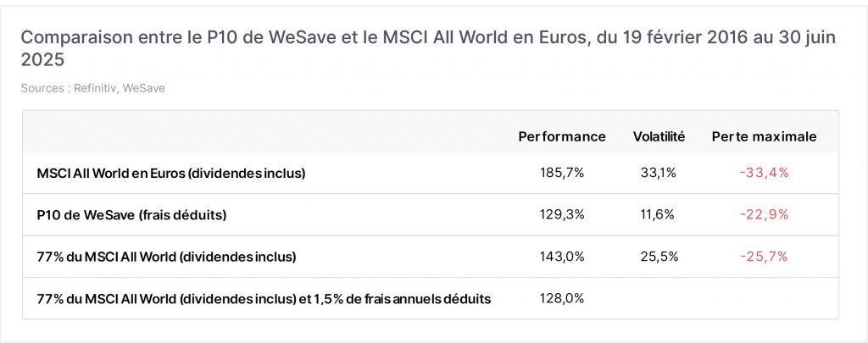Click the 128,0% performance value
The height and width of the screenshot is (343, 868).
[562, 299]
